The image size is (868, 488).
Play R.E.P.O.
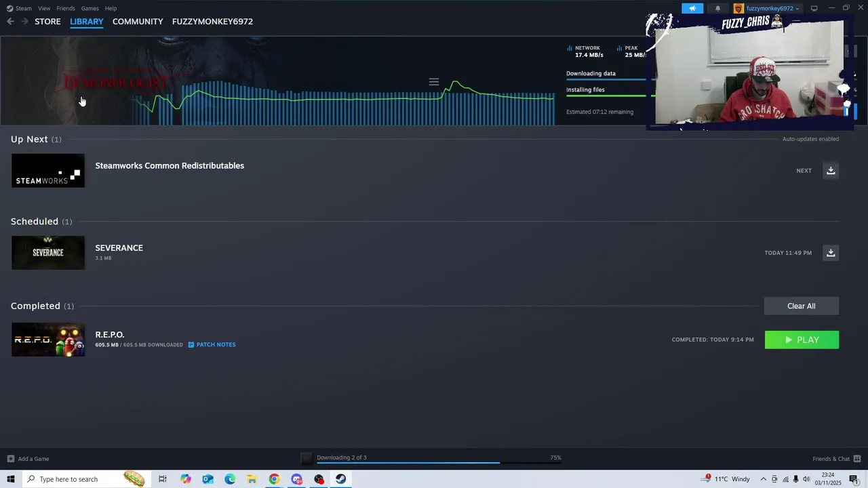802,340
